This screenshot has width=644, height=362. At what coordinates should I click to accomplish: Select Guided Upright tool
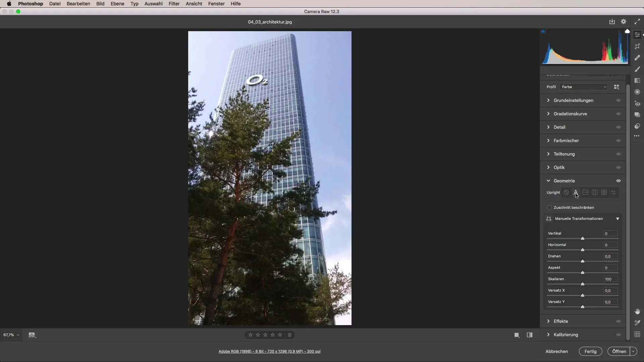coord(613,192)
